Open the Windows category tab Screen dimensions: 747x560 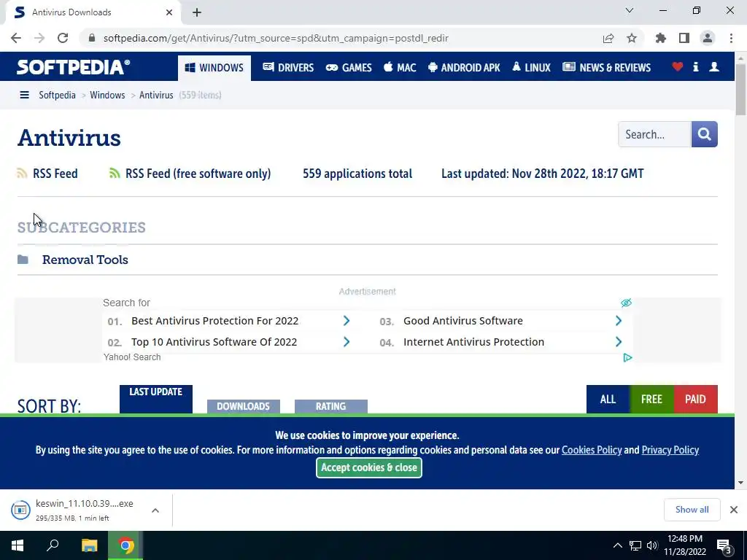[214, 68]
